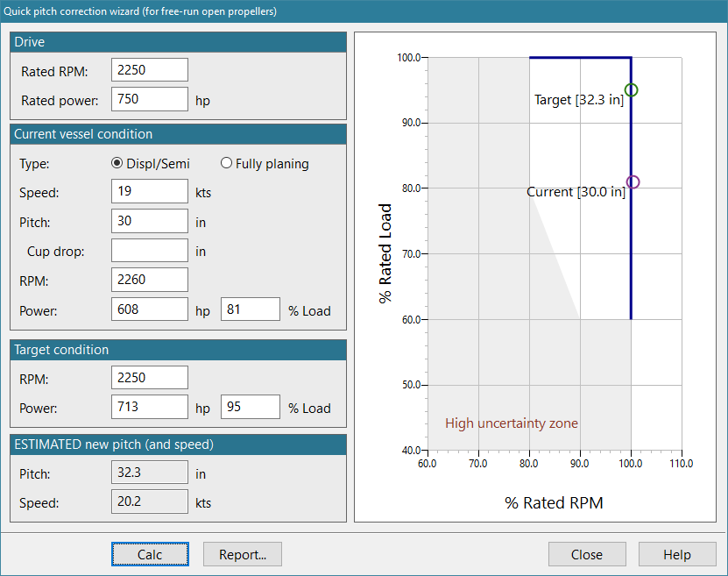Close the pitch correction wizard
Screen dimensions: 728x576
587,554
